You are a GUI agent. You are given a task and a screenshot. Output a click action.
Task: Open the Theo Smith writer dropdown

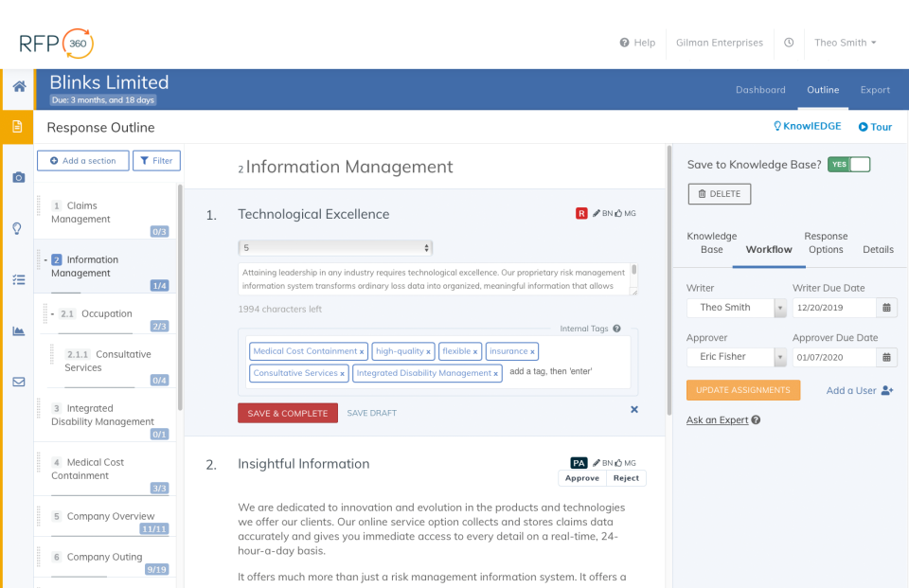pos(736,308)
